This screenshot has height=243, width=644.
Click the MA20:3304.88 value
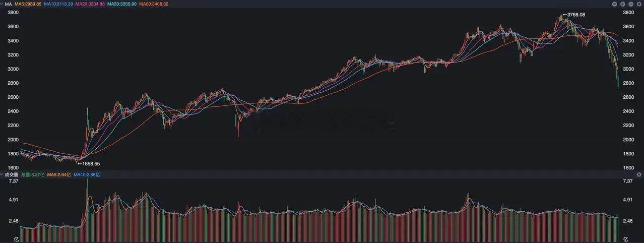tap(90, 4)
